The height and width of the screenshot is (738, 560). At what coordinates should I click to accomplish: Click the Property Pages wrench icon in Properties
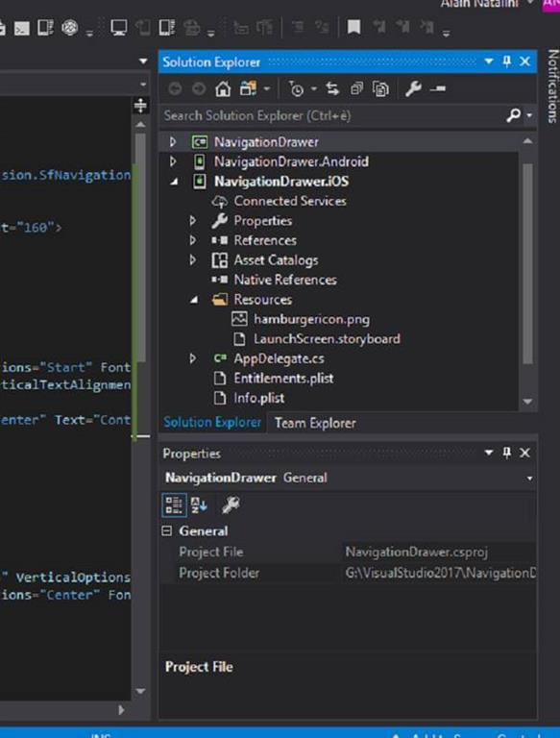tap(231, 505)
